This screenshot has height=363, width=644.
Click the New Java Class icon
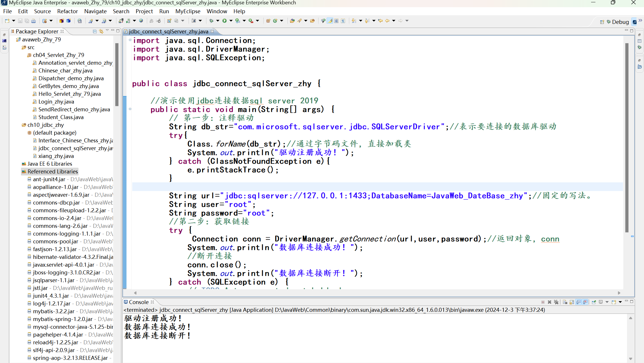(x=275, y=21)
